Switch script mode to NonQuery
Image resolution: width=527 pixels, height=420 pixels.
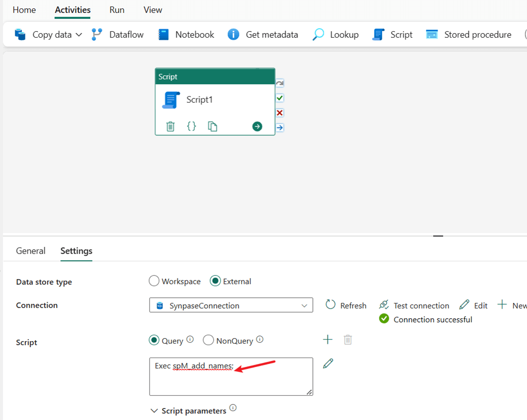208,340
